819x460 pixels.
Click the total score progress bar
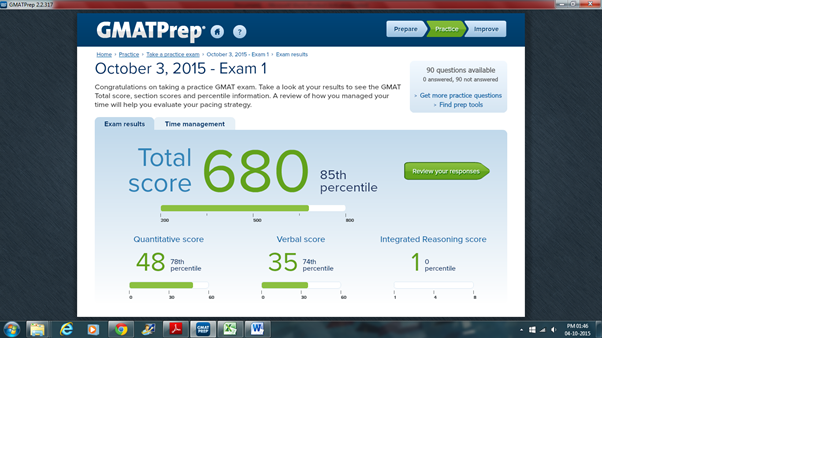pos(253,208)
